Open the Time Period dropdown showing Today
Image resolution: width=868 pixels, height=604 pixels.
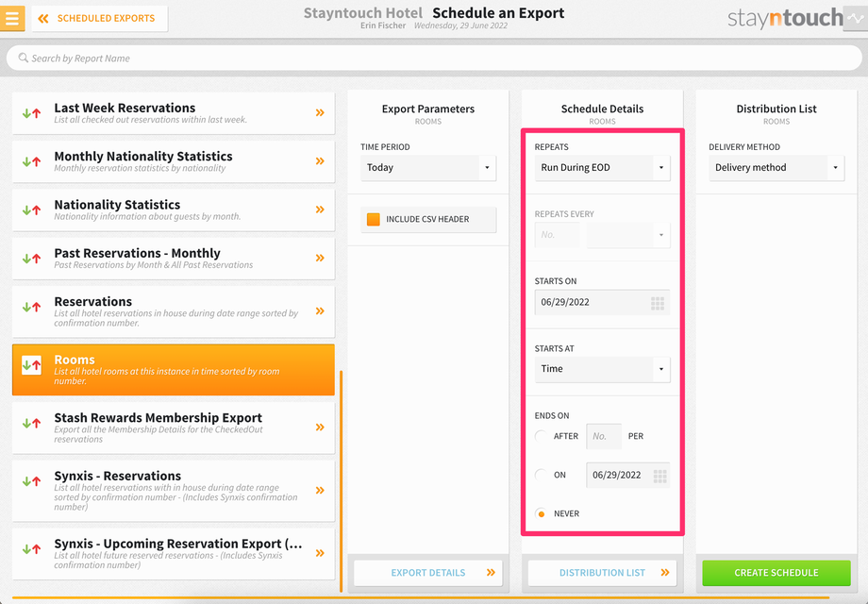point(428,168)
